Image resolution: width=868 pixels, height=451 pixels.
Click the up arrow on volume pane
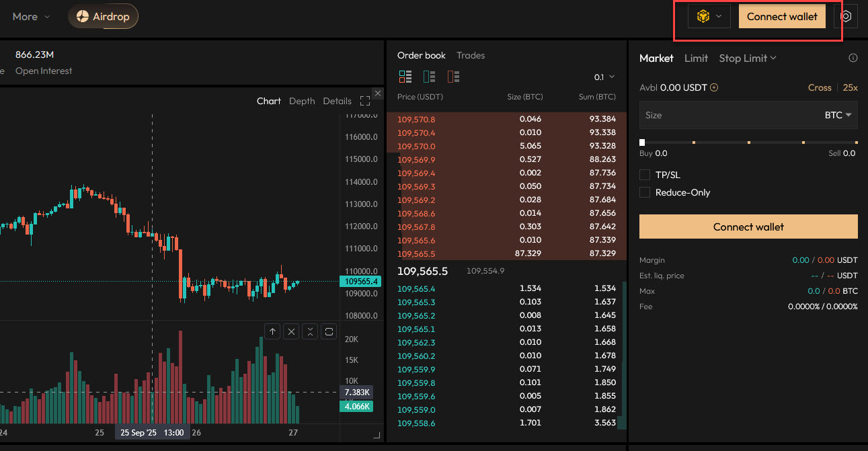click(x=272, y=331)
